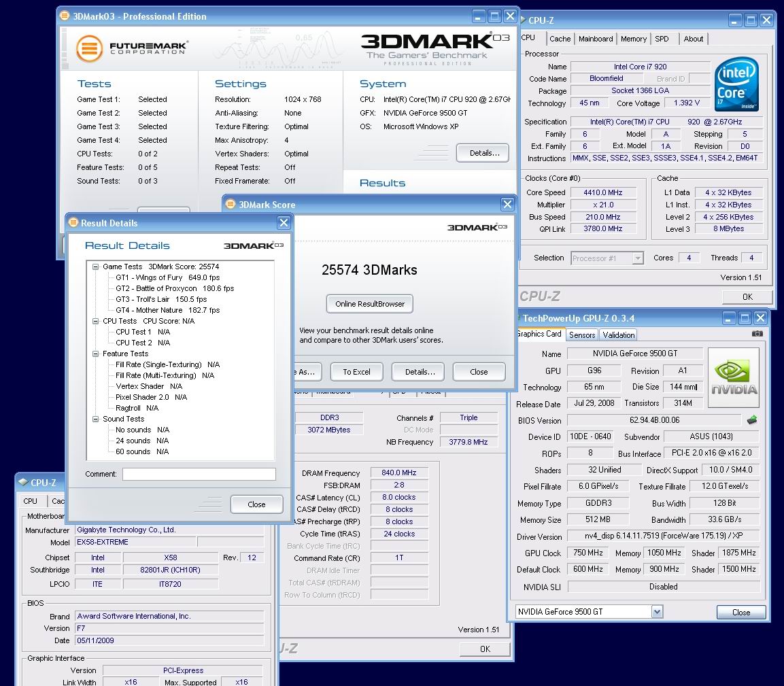Image resolution: width=784 pixels, height=686 pixels.
Task: Click the NB Frequency 3779.8 MHz value
Action: coord(468,442)
